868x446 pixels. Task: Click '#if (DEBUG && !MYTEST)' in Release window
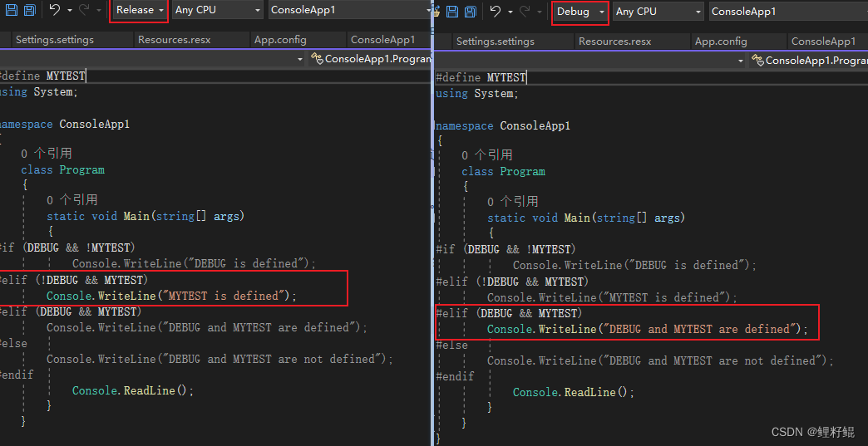click(x=67, y=247)
